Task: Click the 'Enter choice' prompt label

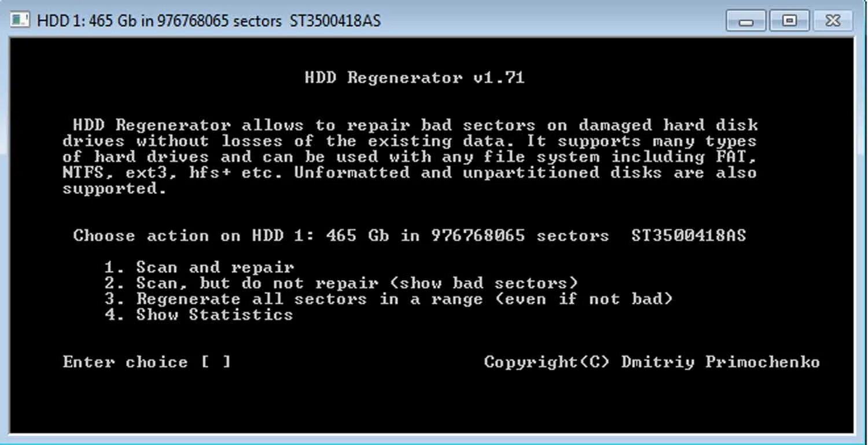Action: tap(126, 362)
